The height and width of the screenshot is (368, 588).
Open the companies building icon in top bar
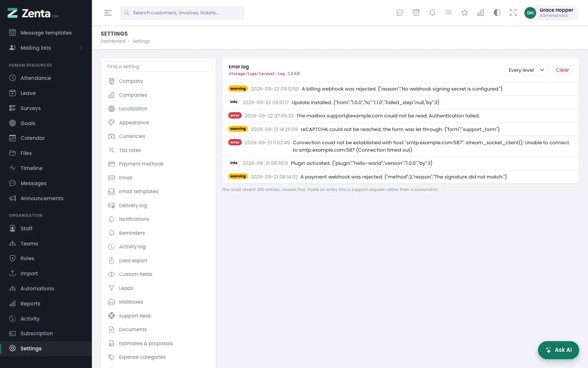point(481,13)
